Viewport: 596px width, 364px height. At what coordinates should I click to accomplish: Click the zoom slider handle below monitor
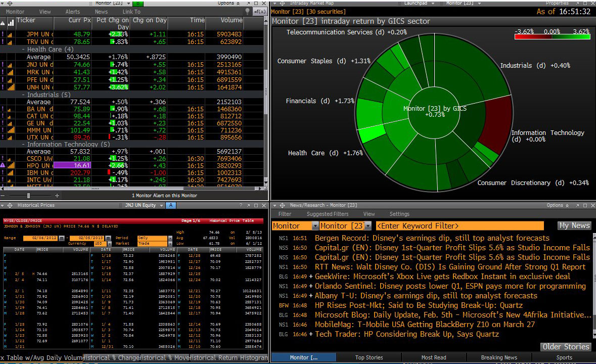pyautogui.click(x=28, y=196)
